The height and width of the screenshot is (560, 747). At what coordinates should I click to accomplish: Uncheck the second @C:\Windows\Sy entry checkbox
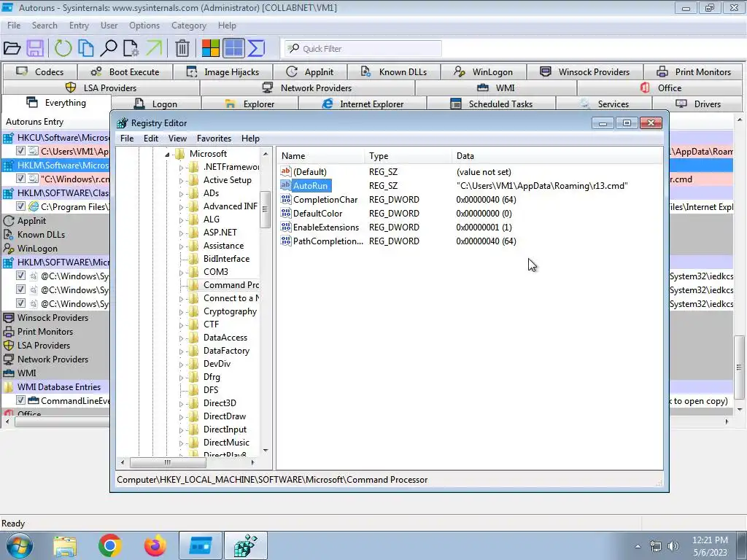tap(20, 289)
